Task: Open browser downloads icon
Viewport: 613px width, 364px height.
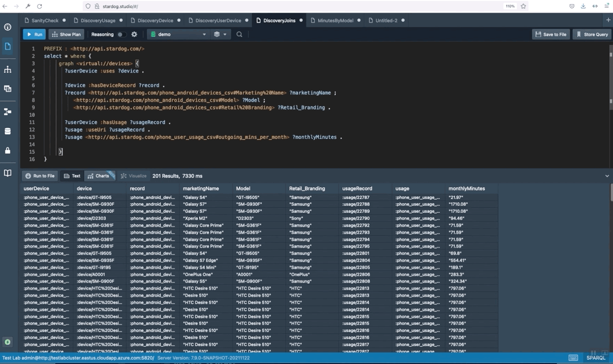Action: point(583,6)
